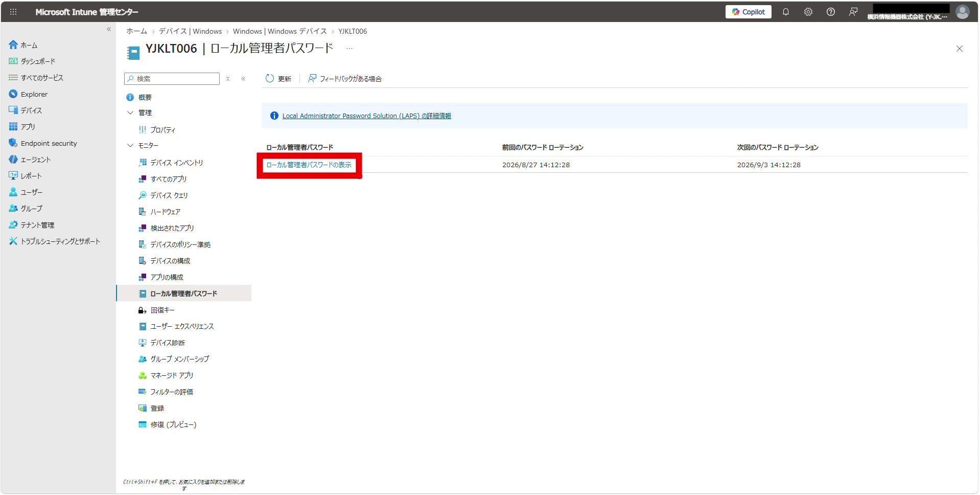The image size is (980, 495).
Task: Open デバイス インベントリ menu item
Action: 176,163
